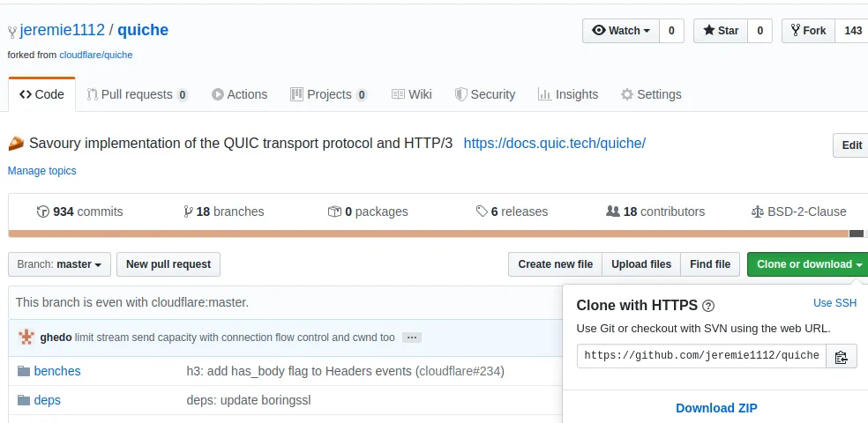The width and height of the screenshot is (868, 423).
Task: Go to the Settings tab
Action: tap(651, 94)
